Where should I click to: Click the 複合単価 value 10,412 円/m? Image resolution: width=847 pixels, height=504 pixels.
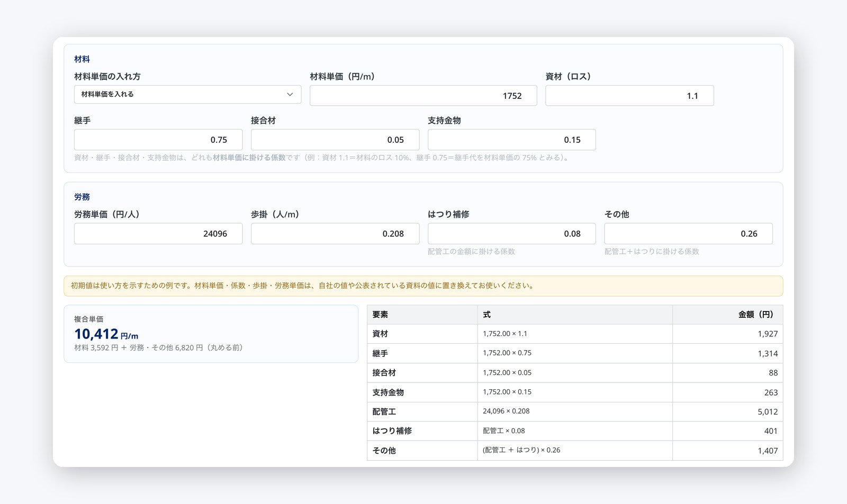point(106,334)
